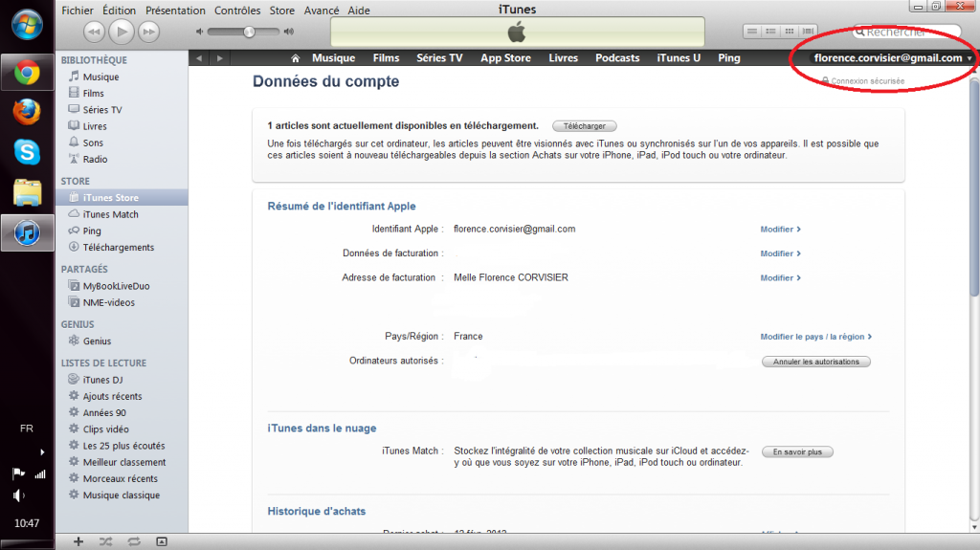Open the Ping store tab

[728, 58]
